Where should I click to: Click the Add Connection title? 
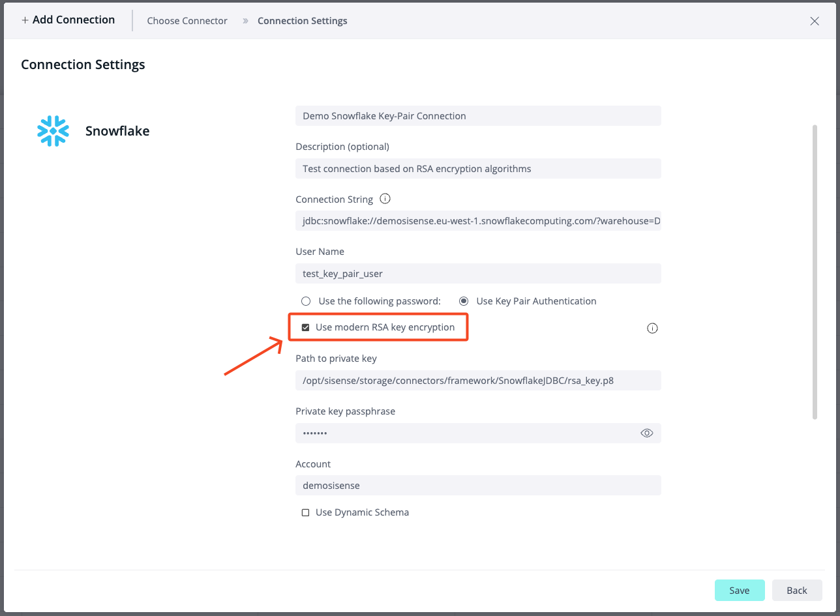coord(68,20)
